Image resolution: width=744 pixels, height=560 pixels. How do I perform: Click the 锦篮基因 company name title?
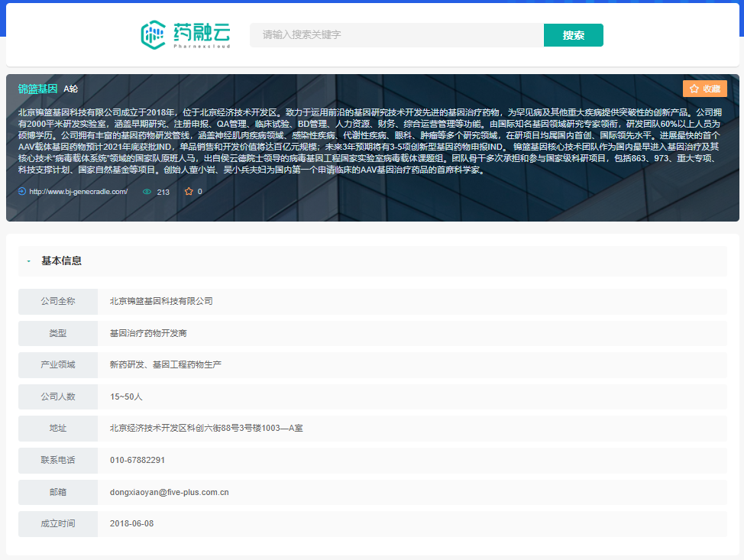tap(37, 89)
